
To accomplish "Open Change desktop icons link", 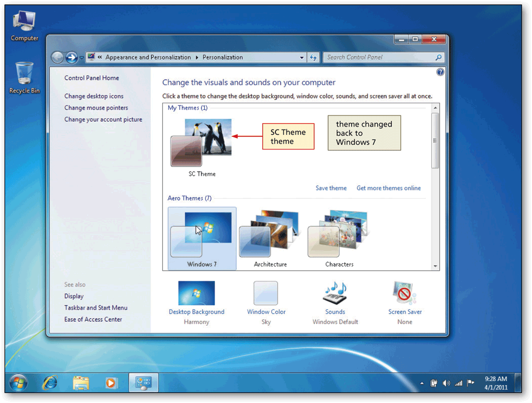I will click(94, 97).
